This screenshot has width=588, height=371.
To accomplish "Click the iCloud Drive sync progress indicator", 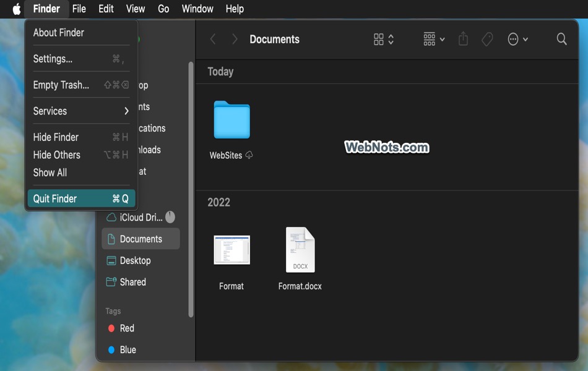I will [x=170, y=217].
